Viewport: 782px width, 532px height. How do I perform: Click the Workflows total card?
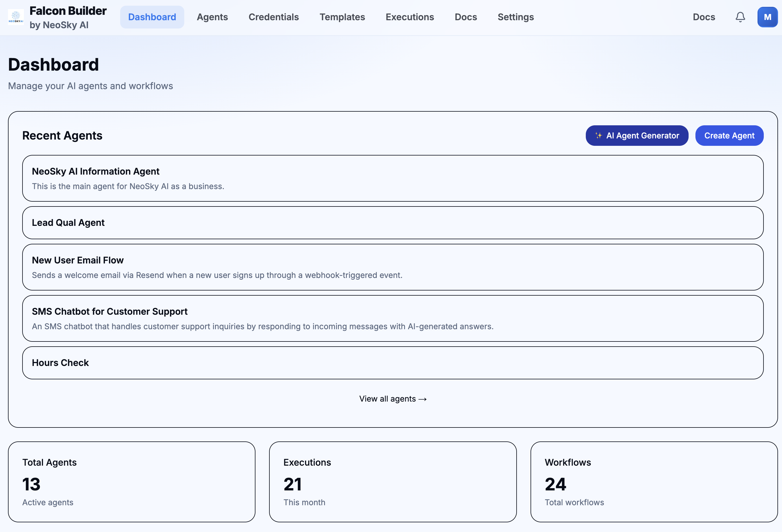tap(654, 482)
